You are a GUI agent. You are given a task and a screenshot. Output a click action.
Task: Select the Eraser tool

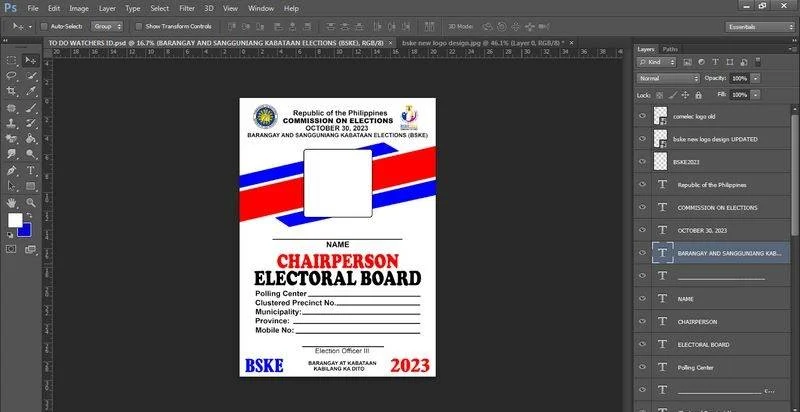tap(12, 139)
